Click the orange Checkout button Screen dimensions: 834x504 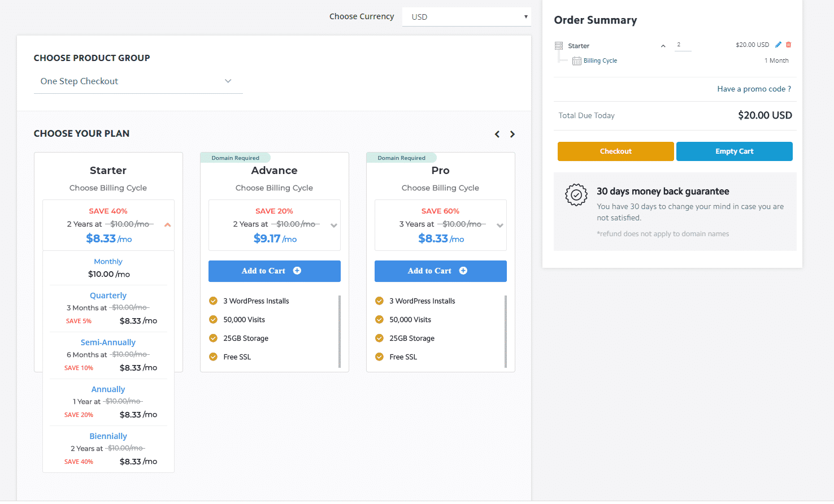[x=615, y=151]
